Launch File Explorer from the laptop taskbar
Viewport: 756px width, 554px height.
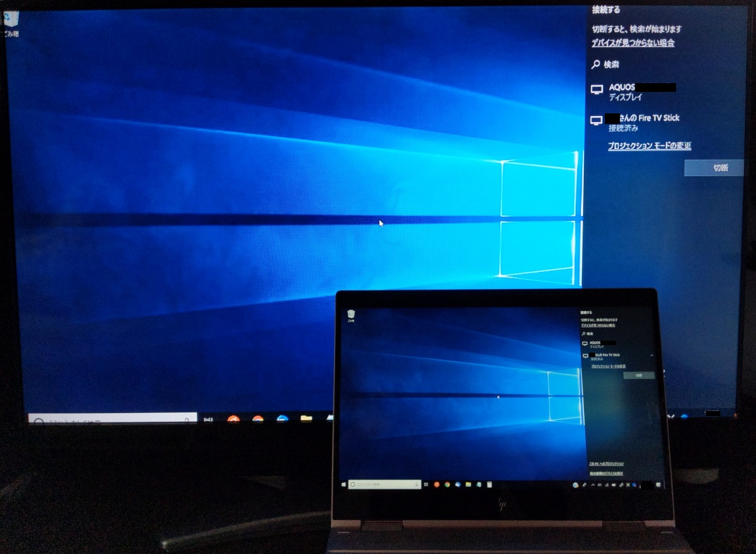[468, 485]
